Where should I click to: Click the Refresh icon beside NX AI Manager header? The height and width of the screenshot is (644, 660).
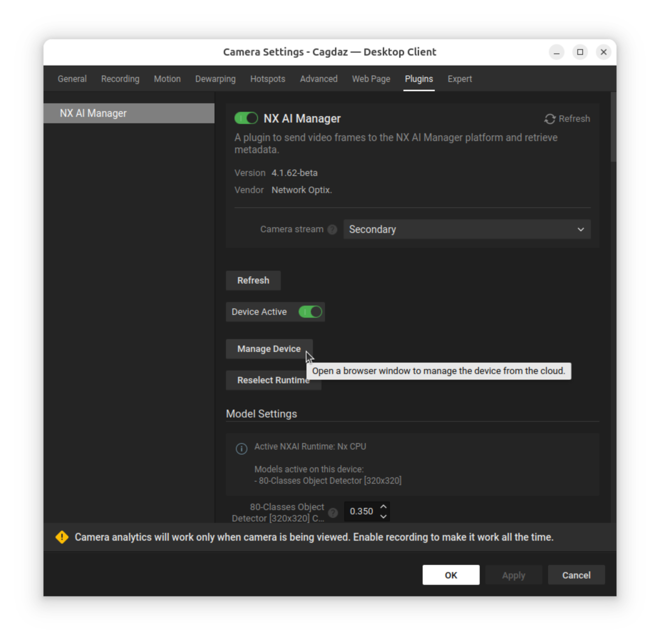[550, 119]
